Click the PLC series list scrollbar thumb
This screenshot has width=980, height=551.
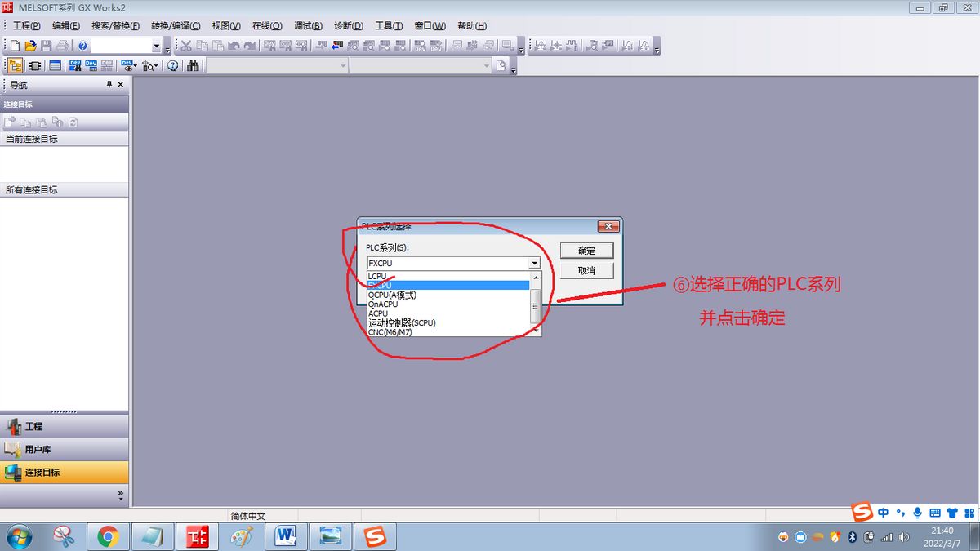pos(536,306)
